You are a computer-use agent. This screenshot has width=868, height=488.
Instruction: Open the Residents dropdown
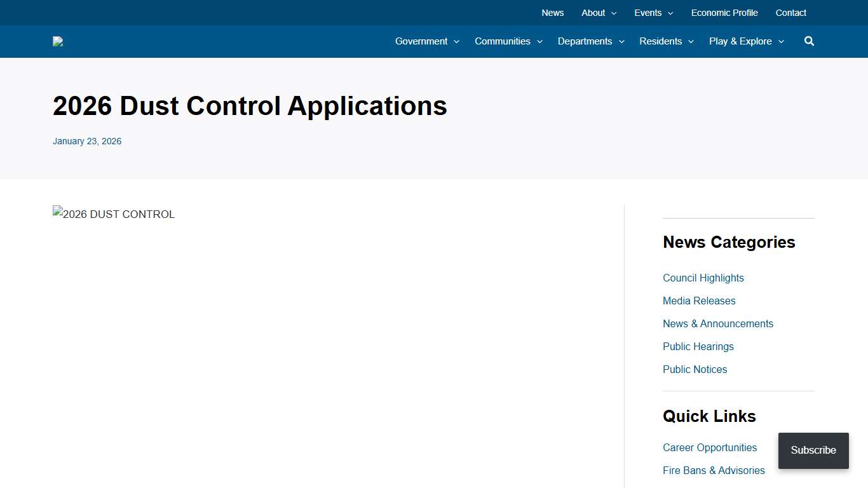click(x=667, y=41)
